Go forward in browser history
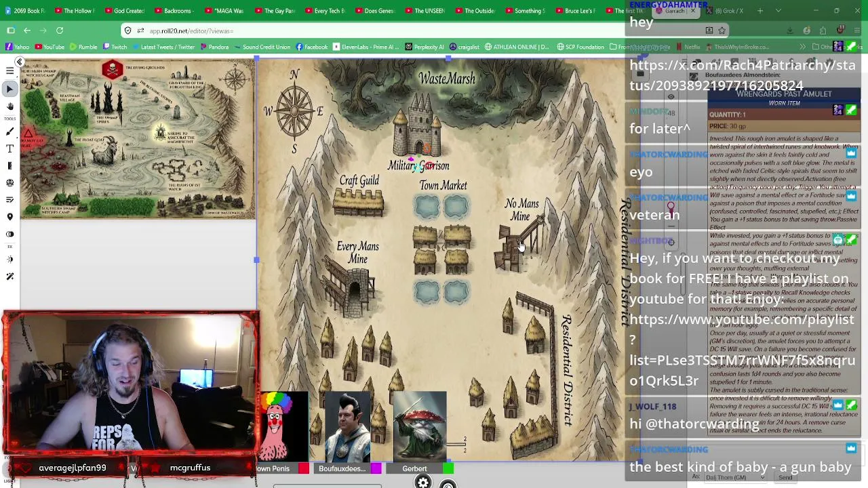 43,30
